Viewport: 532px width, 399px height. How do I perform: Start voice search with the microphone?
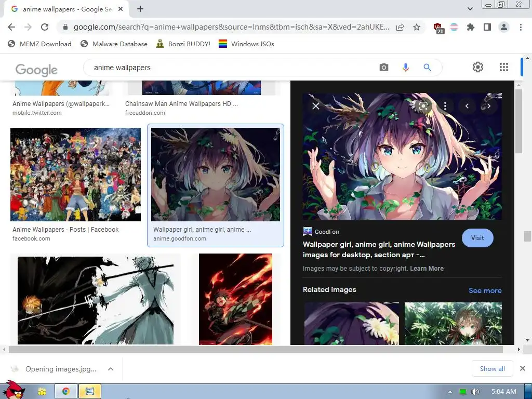(405, 68)
